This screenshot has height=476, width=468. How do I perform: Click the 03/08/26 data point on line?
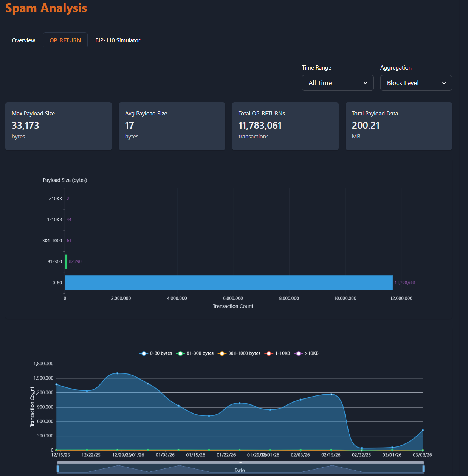(x=422, y=430)
